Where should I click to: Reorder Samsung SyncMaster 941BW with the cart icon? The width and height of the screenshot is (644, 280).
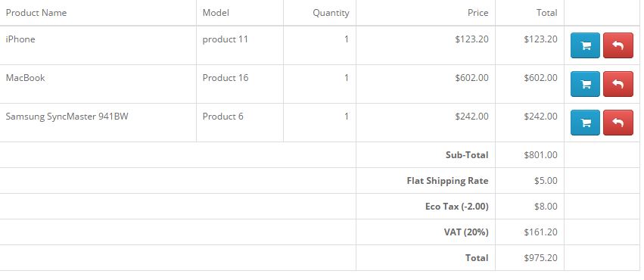point(585,123)
